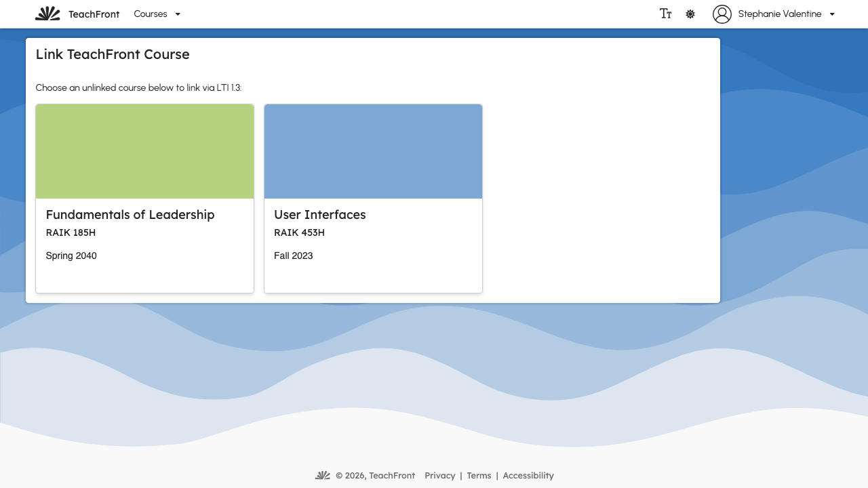Open the Courses dropdown menu
Viewport: 868px width, 488px height.
click(157, 14)
